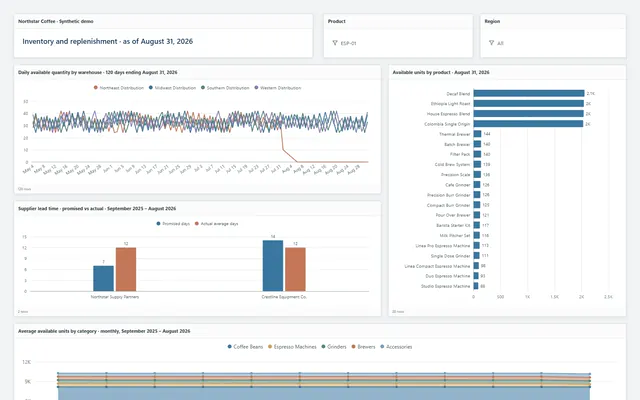Click the Product filter funnel icon
This screenshot has height=400, width=640.
tap(335, 43)
